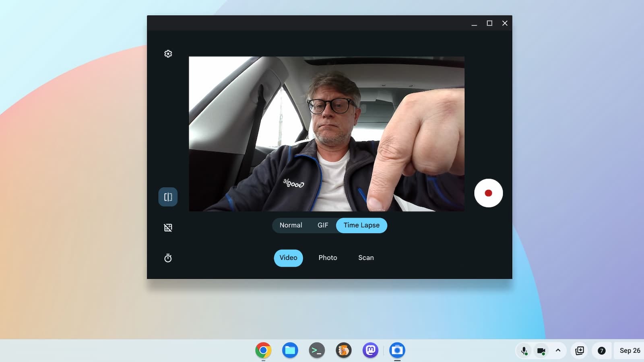Switch to Scan tab

pos(366,258)
